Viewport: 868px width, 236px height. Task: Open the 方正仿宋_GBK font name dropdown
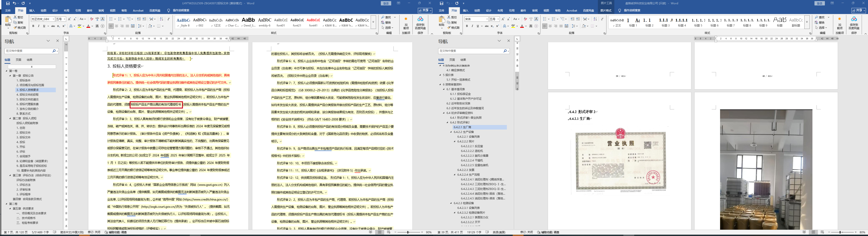[53, 19]
